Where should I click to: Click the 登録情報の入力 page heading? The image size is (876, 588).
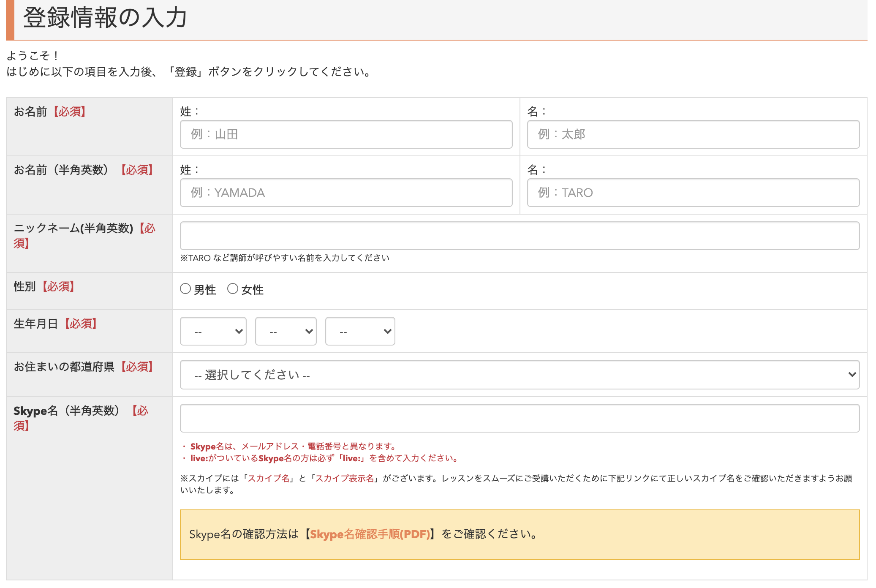point(105,18)
